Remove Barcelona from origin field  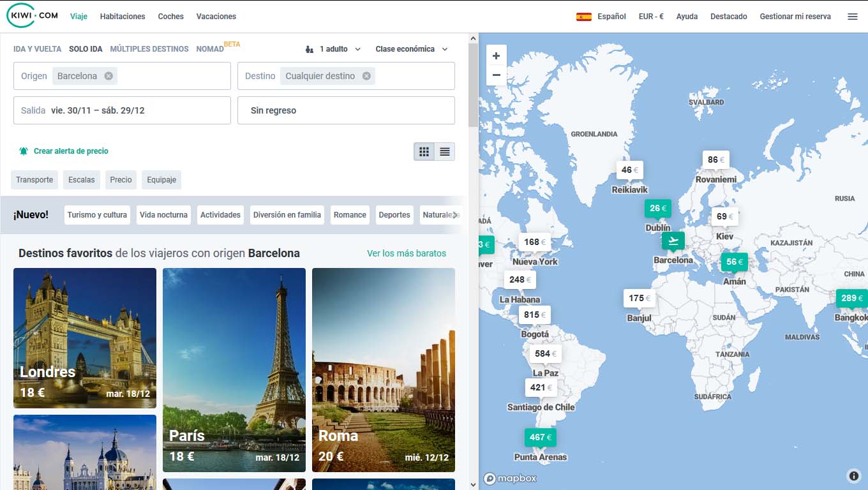(108, 76)
